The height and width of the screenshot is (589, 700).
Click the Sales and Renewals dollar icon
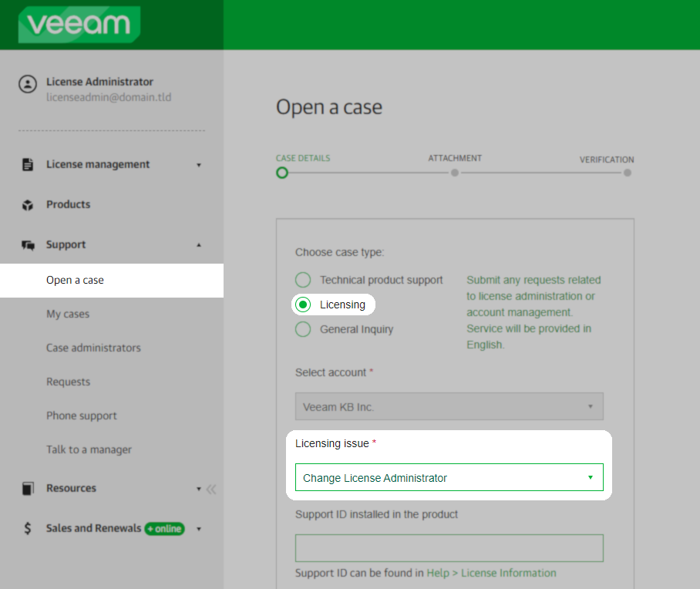[x=28, y=528]
